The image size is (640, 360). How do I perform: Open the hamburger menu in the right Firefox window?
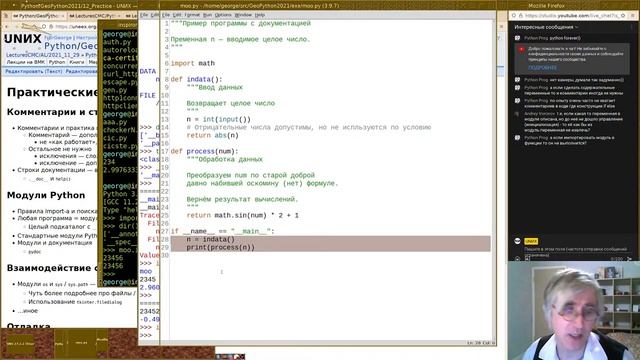coord(633,16)
